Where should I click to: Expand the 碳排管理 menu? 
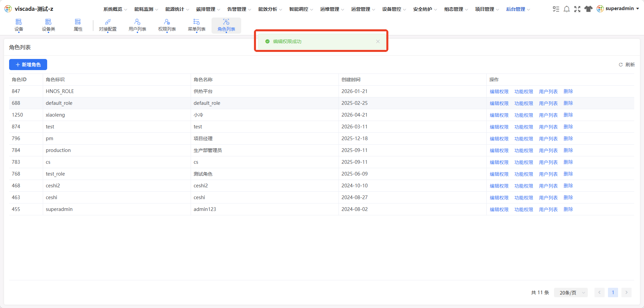(208, 9)
